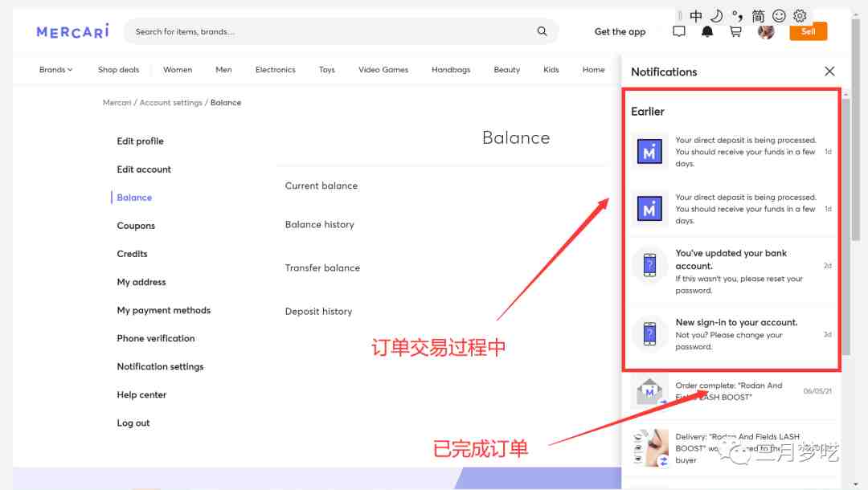Open the Women category

pyautogui.click(x=178, y=70)
